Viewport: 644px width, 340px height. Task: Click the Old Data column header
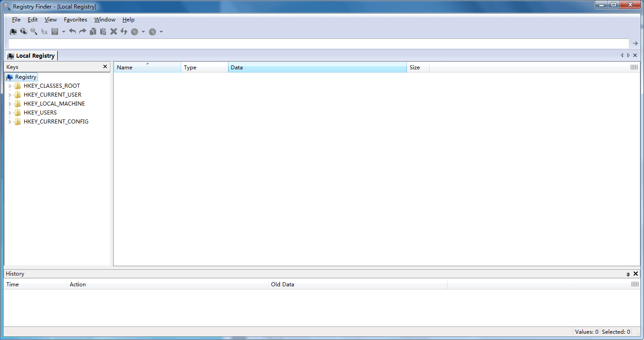click(x=357, y=285)
